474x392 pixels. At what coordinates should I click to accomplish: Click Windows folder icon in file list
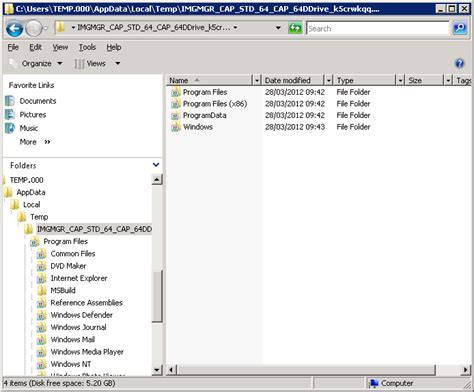(x=176, y=127)
